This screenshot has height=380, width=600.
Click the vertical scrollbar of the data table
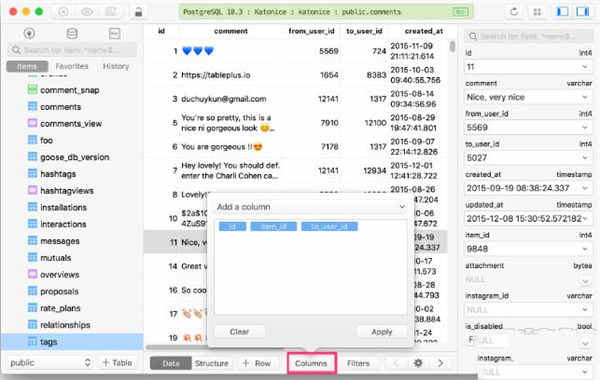[x=452, y=47]
